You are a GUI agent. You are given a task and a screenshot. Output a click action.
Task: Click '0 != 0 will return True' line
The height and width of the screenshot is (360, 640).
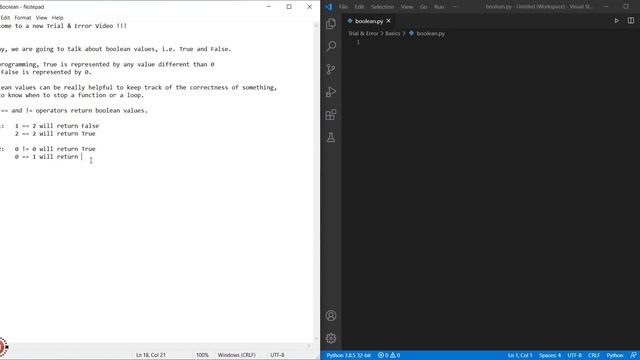(x=55, y=149)
